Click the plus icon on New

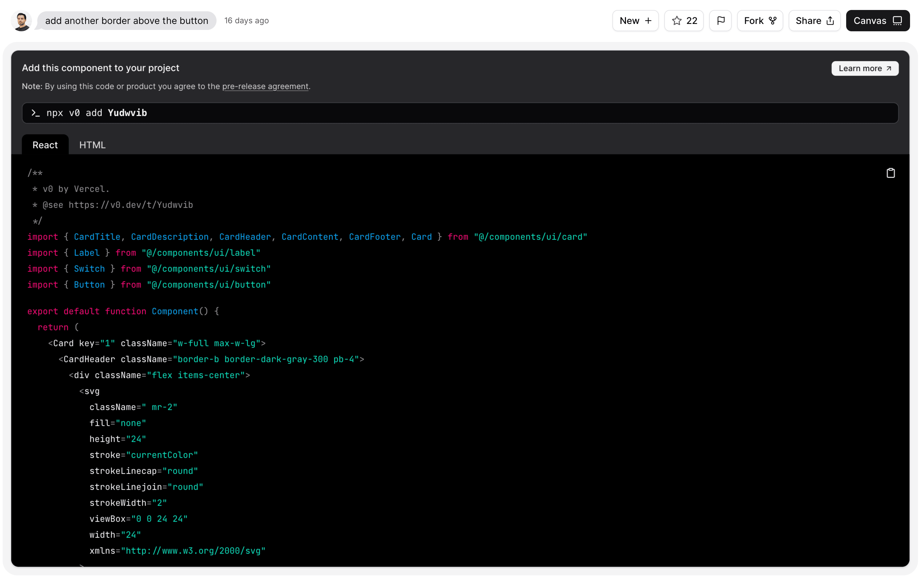pos(648,21)
